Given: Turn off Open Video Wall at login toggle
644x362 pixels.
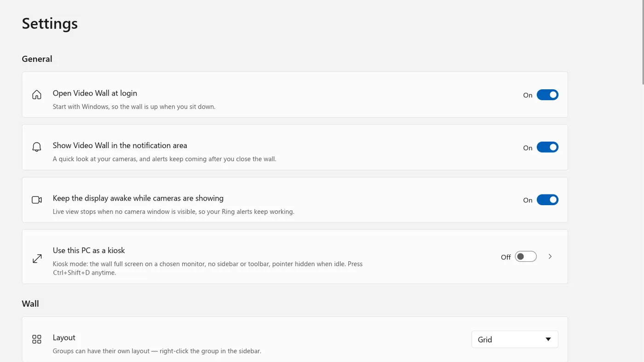Looking at the screenshot, I should click(x=547, y=95).
